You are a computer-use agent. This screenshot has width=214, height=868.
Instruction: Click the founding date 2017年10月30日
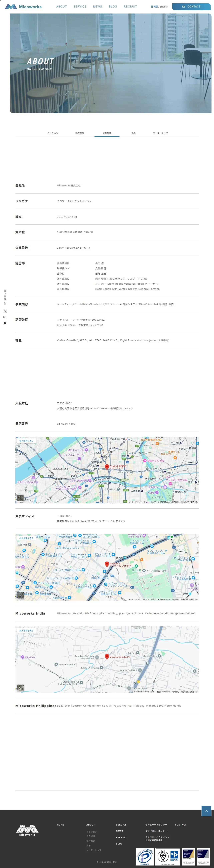[x=67, y=217]
